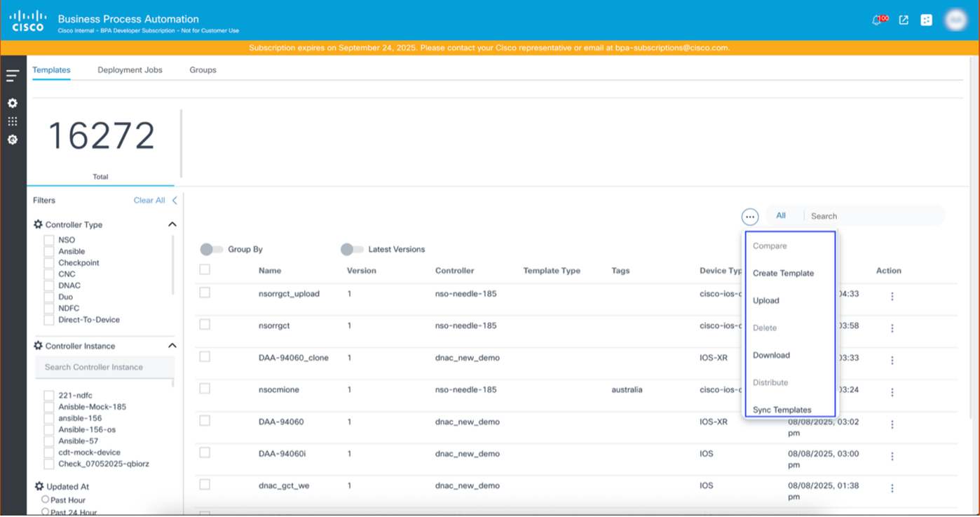Select the checkbox for the DAA-94060i row
The width and height of the screenshot is (980, 517).
[205, 452]
